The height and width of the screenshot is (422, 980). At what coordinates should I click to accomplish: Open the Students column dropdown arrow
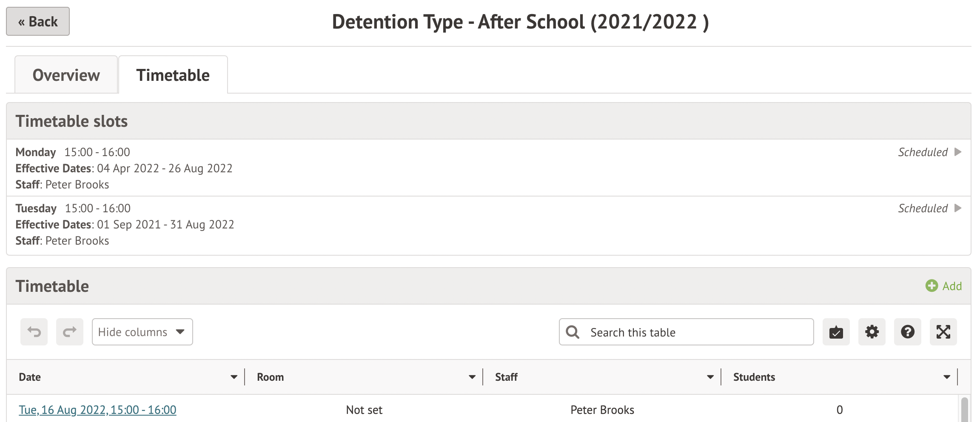(947, 377)
